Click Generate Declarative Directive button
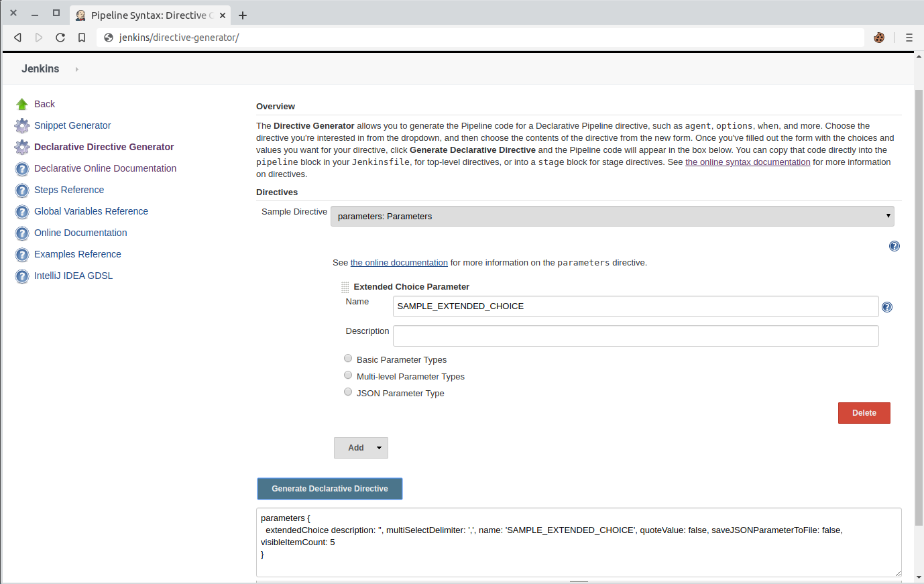 click(330, 489)
